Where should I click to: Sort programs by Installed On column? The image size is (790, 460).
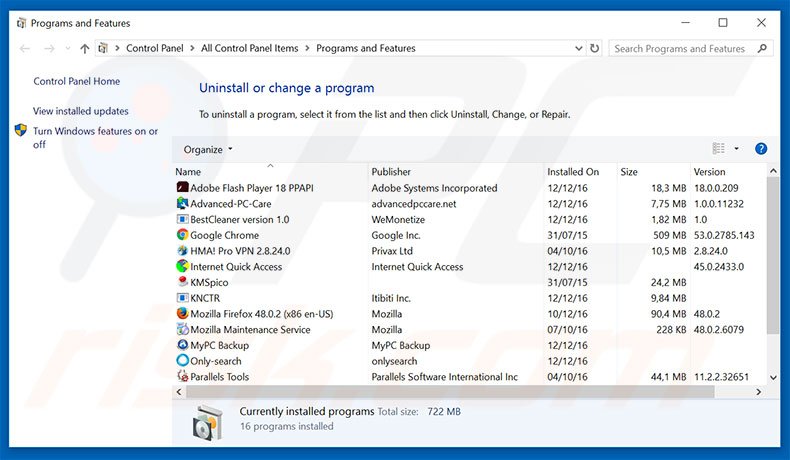point(573,172)
